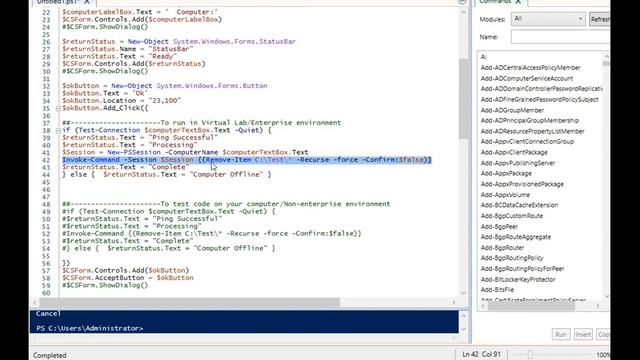Click line 52 commented Invoke-Command line

(211, 233)
